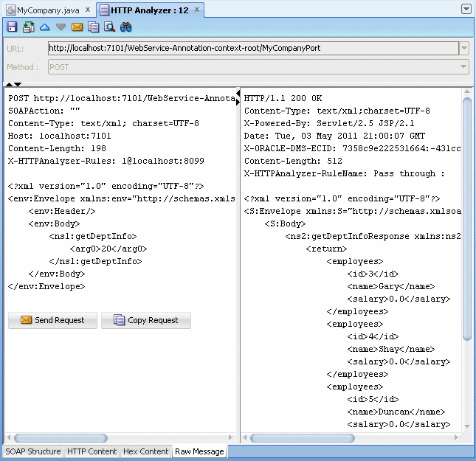Click the '<name>Shay</name>' response line
This screenshot has width=476, height=461.
pyautogui.click(x=391, y=349)
